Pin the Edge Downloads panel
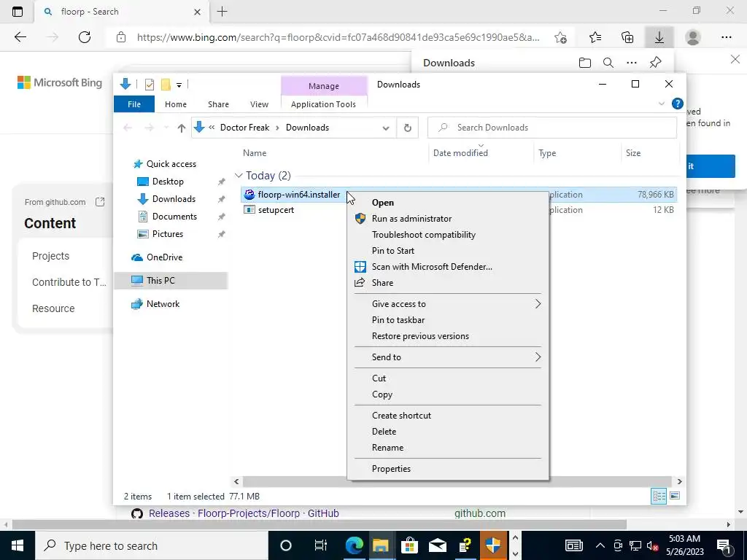This screenshot has width=747, height=560. (656, 63)
